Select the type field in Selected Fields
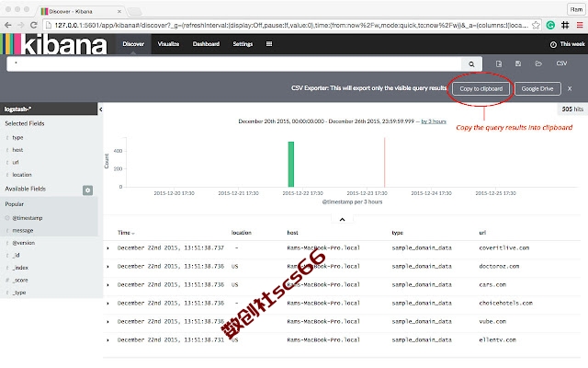 17,137
